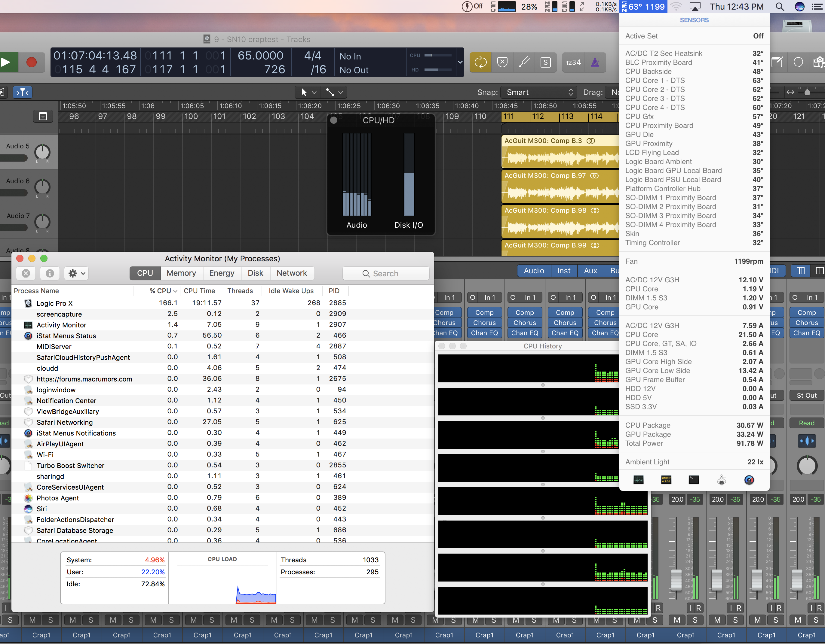The image size is (825, 644).
Task: Click the Replace mode icon
Action: pos(502,62)
